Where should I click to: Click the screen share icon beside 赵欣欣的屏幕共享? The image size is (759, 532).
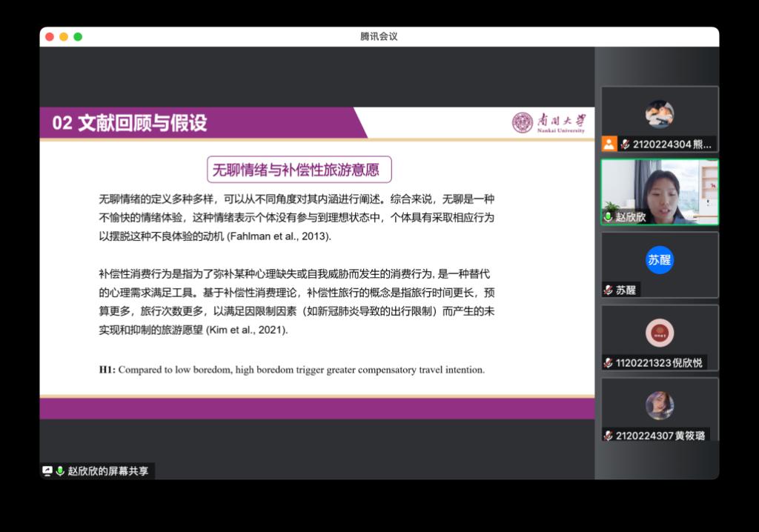point(47,471)
